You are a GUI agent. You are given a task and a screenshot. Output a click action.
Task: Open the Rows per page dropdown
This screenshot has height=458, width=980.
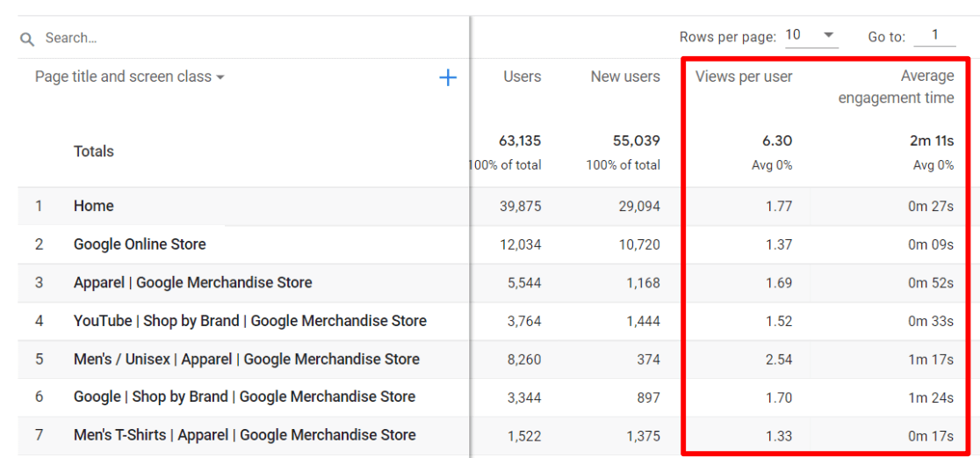coord(811,36)
